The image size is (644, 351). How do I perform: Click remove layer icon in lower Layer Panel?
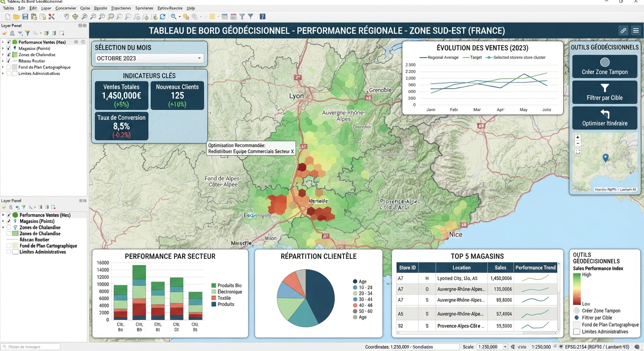click(54, 207)
